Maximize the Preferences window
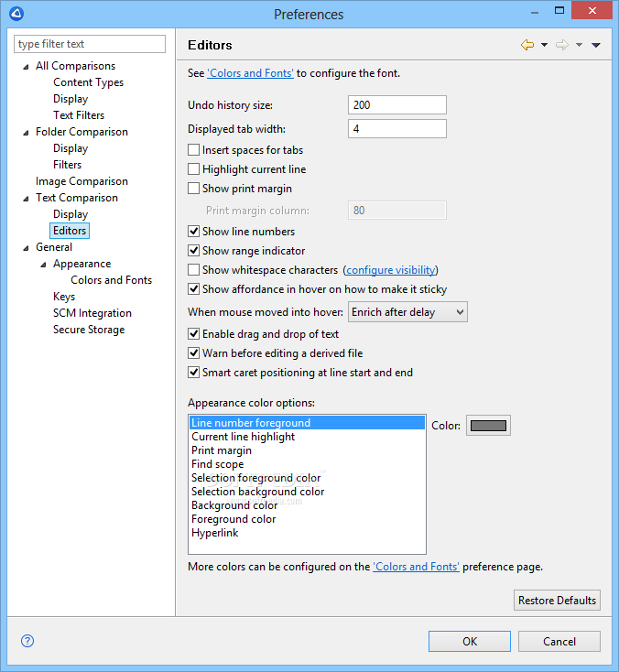 click(559, 11)
